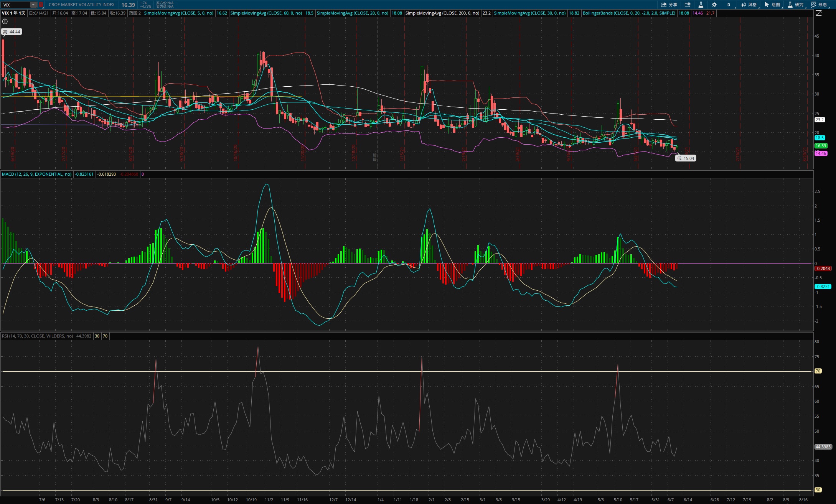Expand the VIX symbol dropdown arrow
Screen dimensions: 836x504
point(33,5)
